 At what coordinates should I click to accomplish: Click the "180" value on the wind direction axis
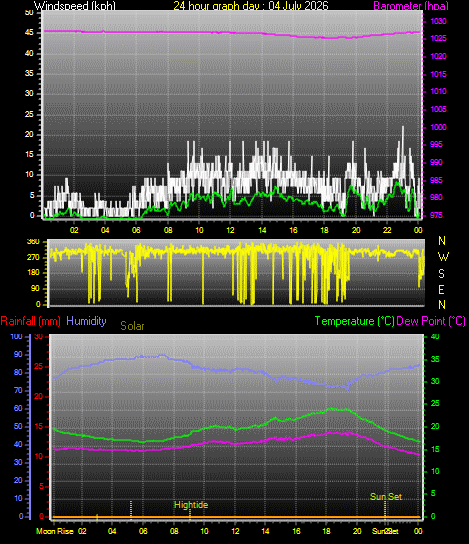[x=33, y=273]
